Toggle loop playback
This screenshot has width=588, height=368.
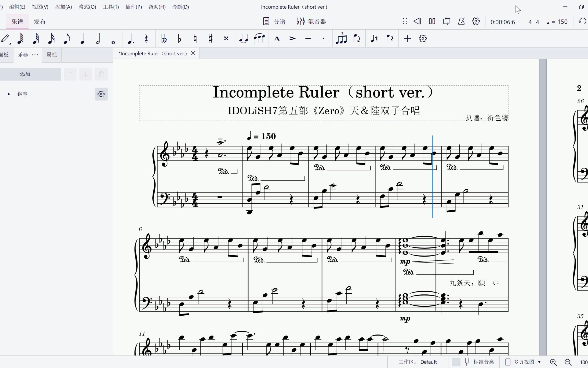coord(447,21)
